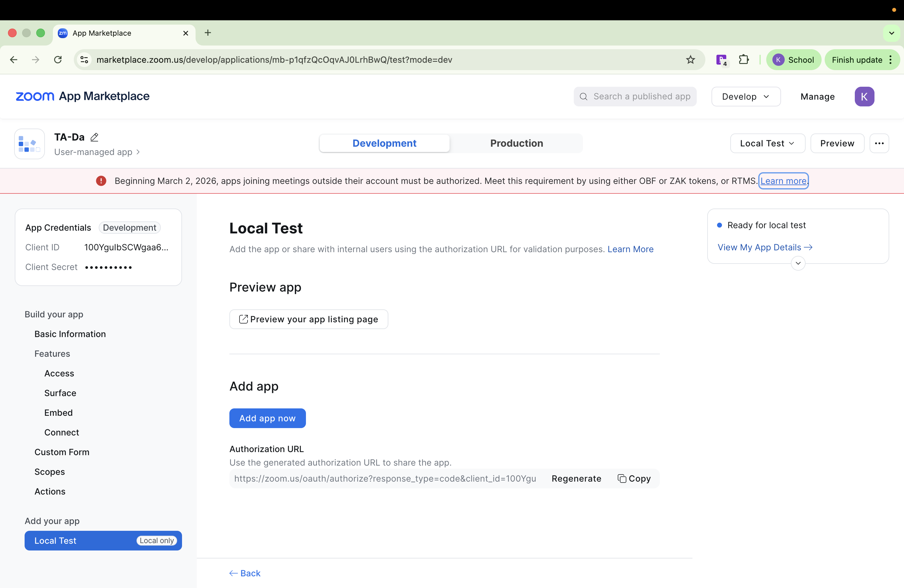
Task: Click the purple K profile avatar
Action: [x=864, y=97]
